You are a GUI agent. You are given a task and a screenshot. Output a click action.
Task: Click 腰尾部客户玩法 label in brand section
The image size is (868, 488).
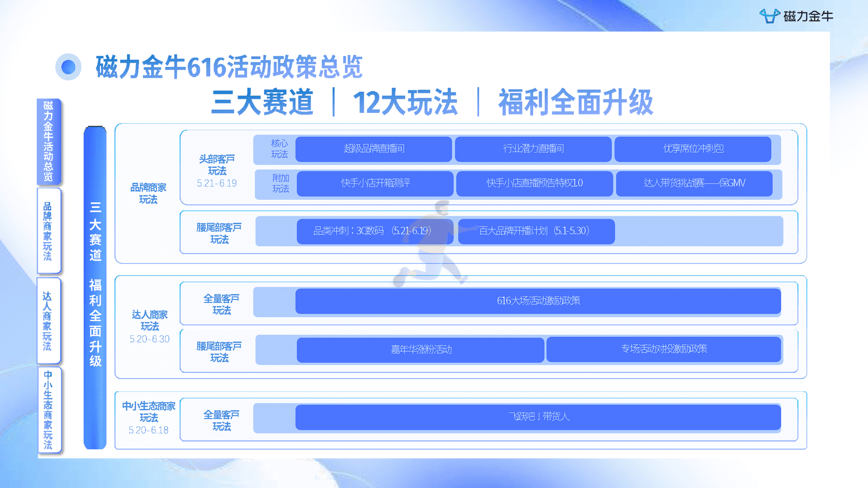tap(219, 233)
